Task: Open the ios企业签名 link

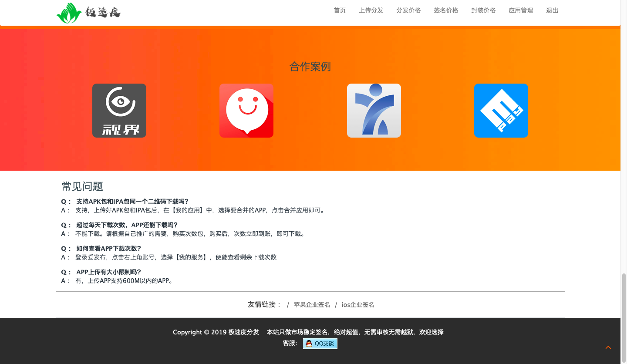Action: (x=358, y=305)
